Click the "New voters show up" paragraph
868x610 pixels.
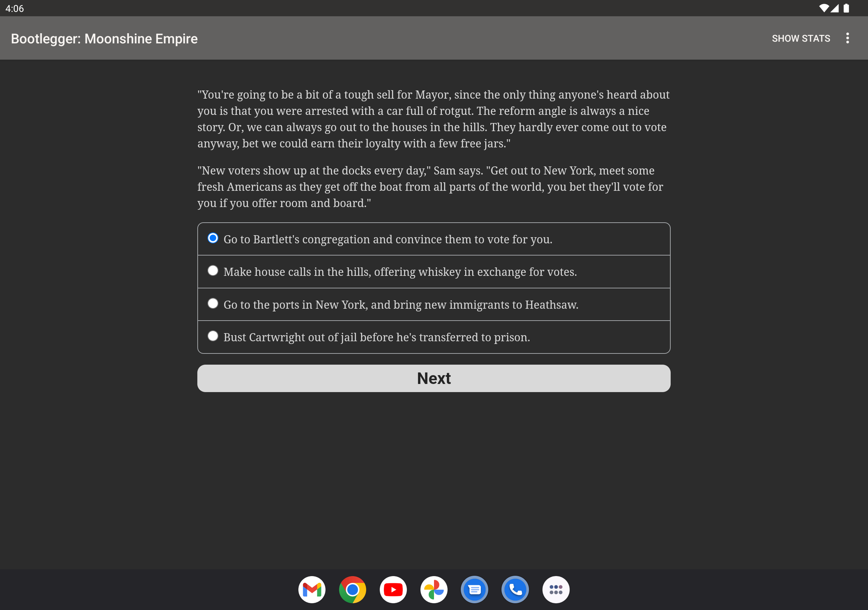pyautogui.click(x=430, y=187)
